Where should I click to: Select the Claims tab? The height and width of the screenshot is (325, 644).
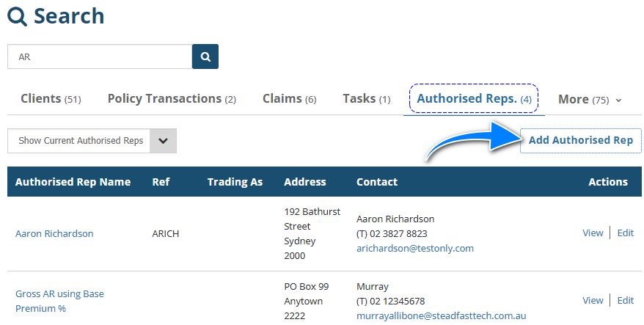point(289,99)
